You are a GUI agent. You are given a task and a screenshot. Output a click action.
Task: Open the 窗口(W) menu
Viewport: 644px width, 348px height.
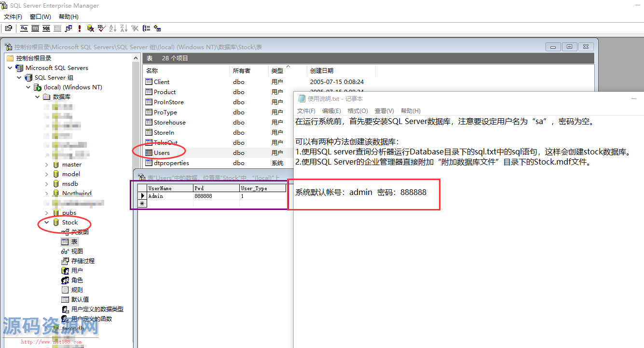40,17
